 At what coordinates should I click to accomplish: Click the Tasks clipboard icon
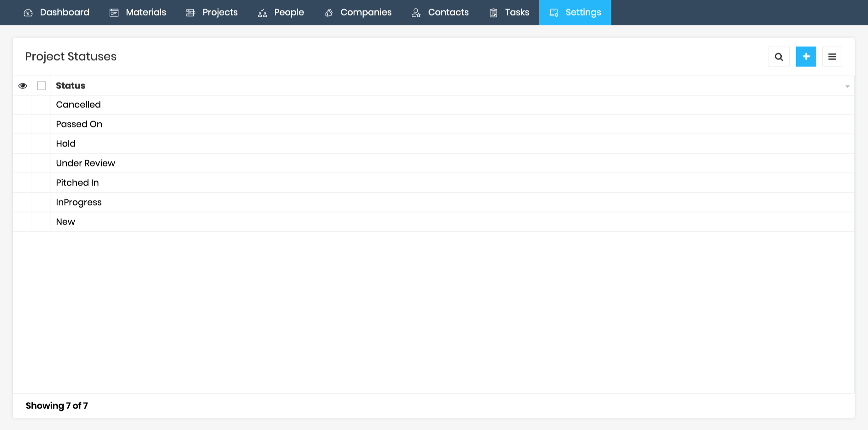[493, 13]
